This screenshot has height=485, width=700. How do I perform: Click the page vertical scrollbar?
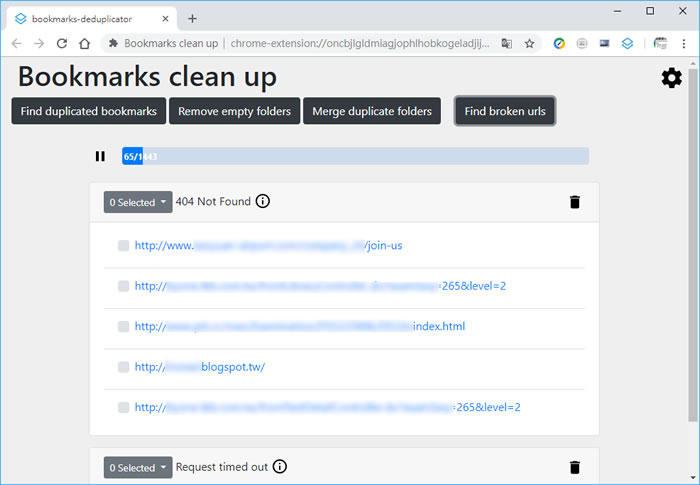coord(692,245)
